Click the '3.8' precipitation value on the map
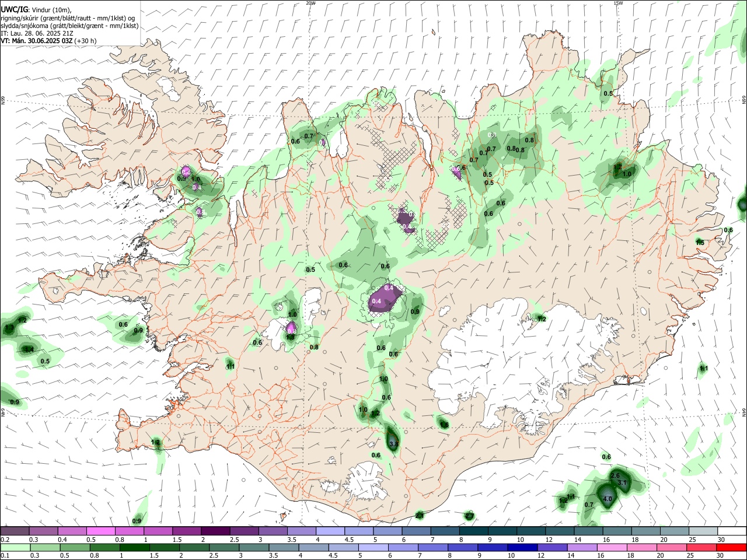This screenshot has height=560, width=747. pos(393,444)
